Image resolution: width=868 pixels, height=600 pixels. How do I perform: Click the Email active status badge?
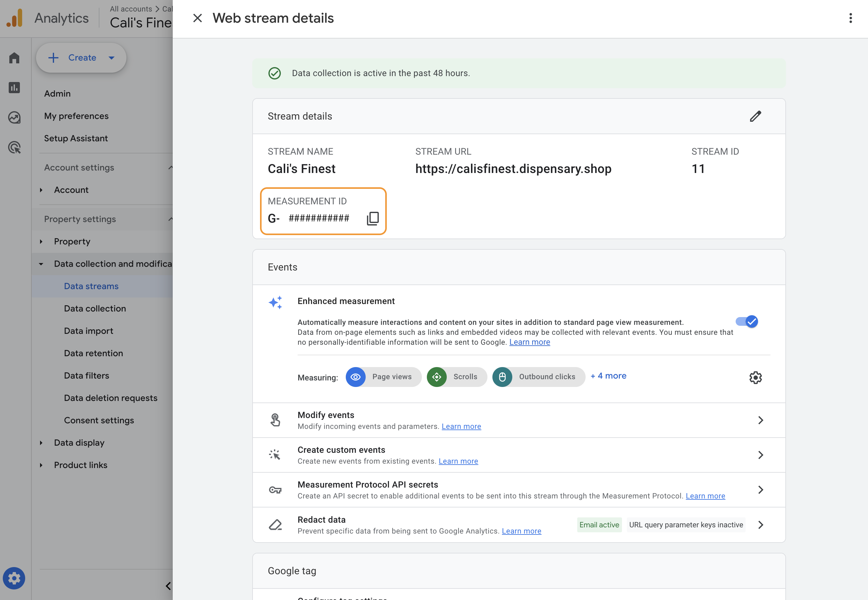coord(599,525)
